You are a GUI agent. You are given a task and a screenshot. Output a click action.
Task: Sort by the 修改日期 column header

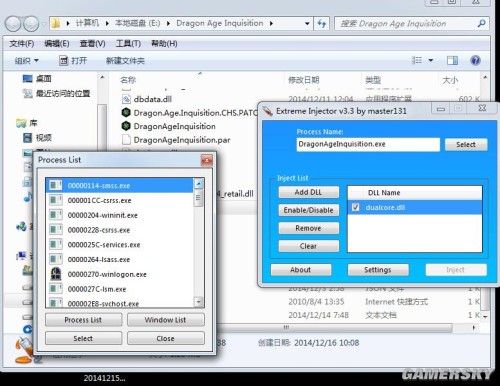(304, 80)
